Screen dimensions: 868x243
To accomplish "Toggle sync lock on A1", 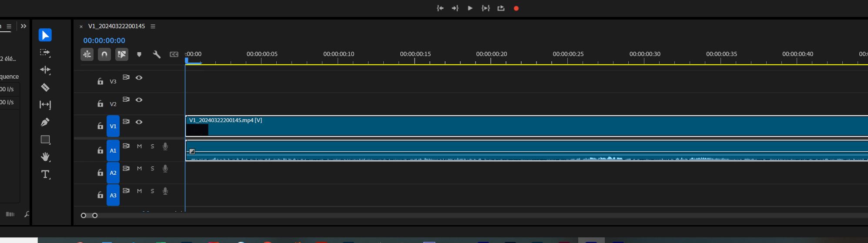I will (126, 146).
